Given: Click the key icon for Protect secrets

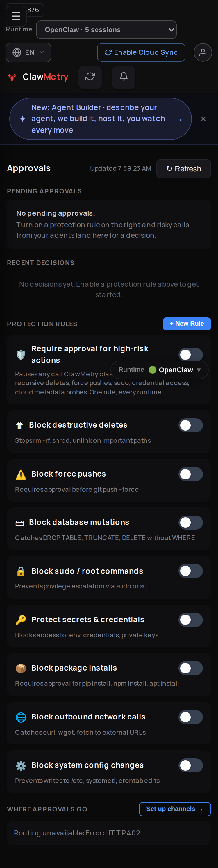Looking at the screenshot, I should (x=21, y=620).
